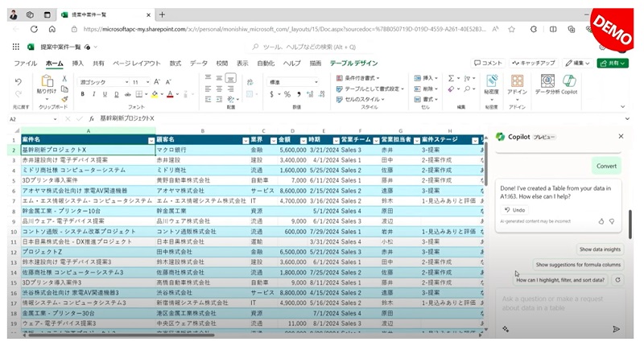644x346 pixels.
Task: Open the Font Color red A swatch
Action: pyautogui.click(x=170, y=94)
